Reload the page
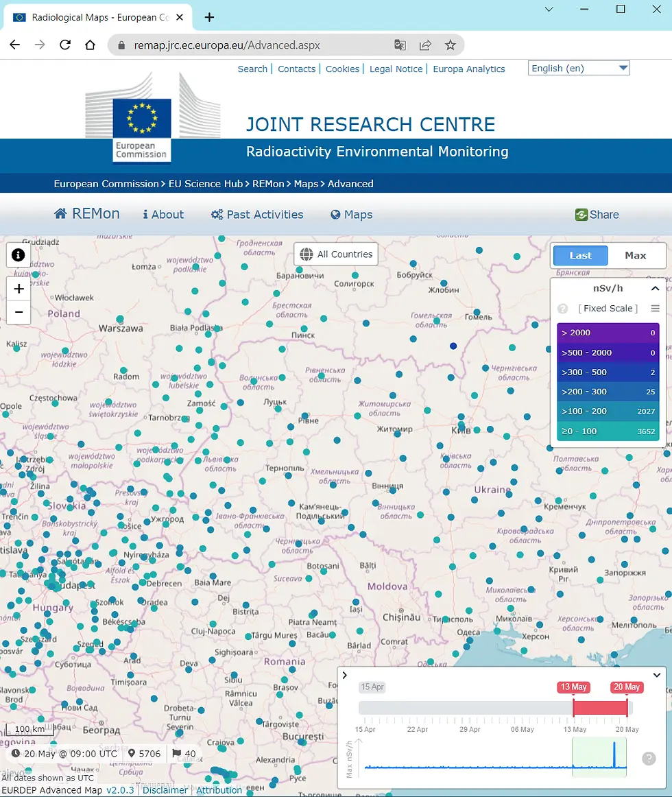The image size is (672, 797). coord(65,45)
